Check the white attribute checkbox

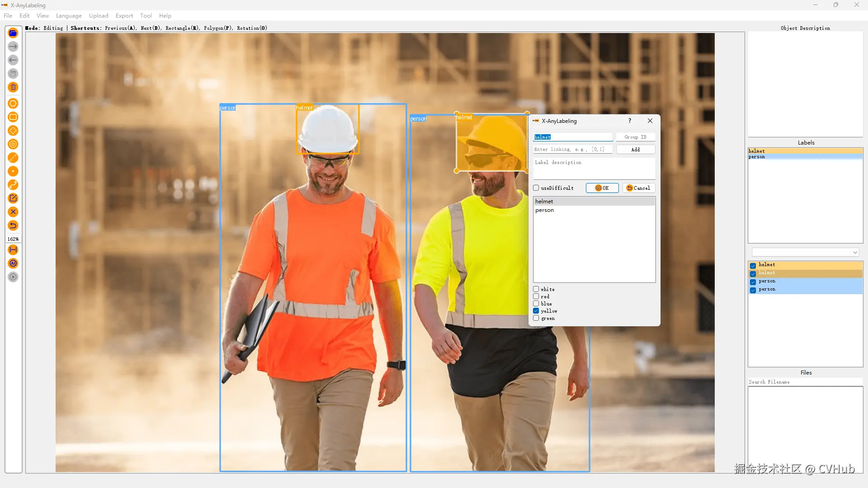[x=536, y=289]
